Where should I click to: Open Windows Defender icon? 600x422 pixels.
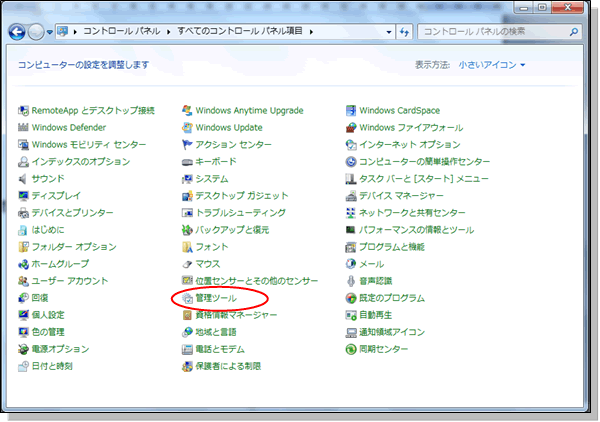click(23, 127)
